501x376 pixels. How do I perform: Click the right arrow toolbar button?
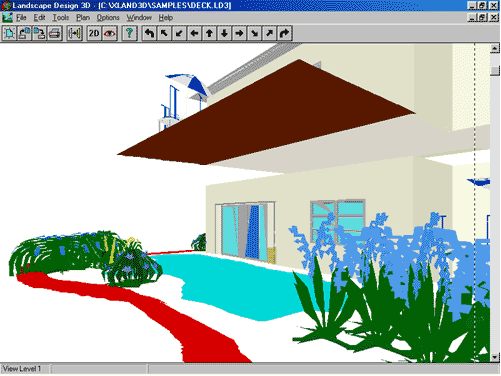click(x=239, y=33)
